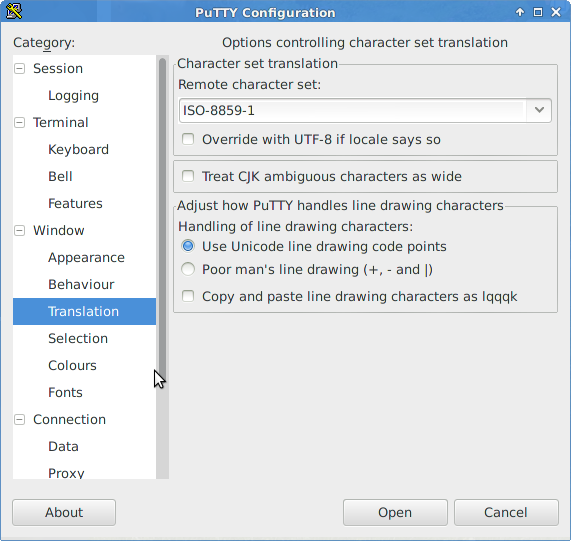This screenshot has height=541, width=571.
Task: Open the Keyboard category
Action: tap(78, 149)
